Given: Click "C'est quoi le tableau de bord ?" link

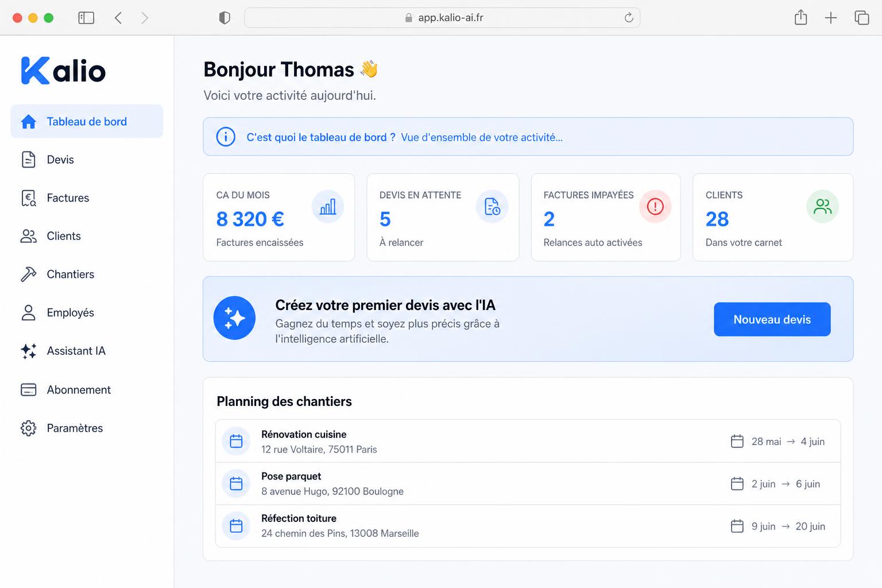Looking at the screenshot, I should (x=321, y=137).
